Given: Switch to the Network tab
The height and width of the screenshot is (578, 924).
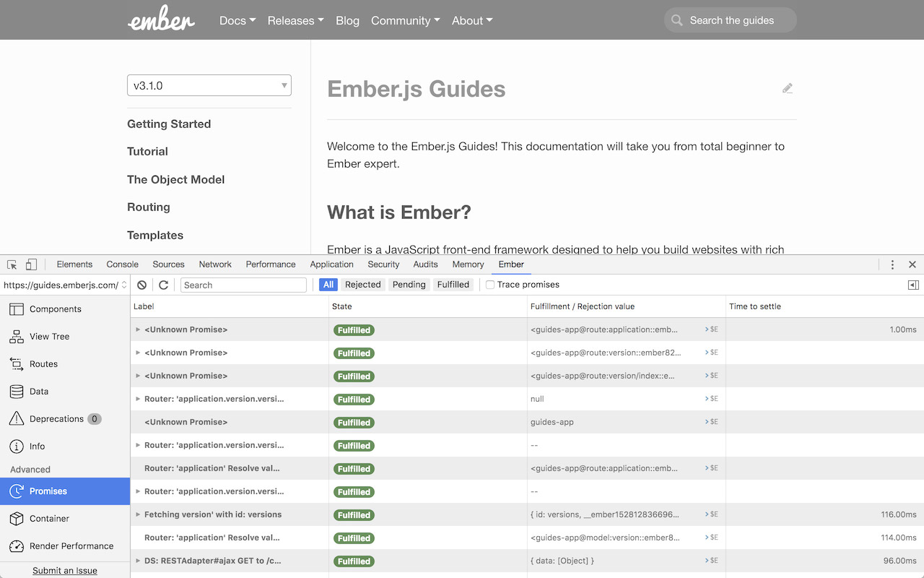Looking at the screenshot, I should pos(214,264).
